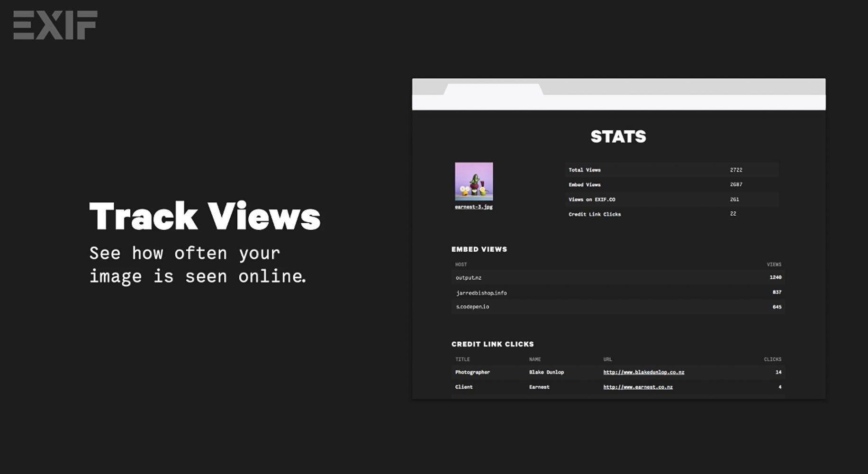Visit the blakedunlop.co.nz URL link
Screen dimensions: 868x474
coord(643,372)
